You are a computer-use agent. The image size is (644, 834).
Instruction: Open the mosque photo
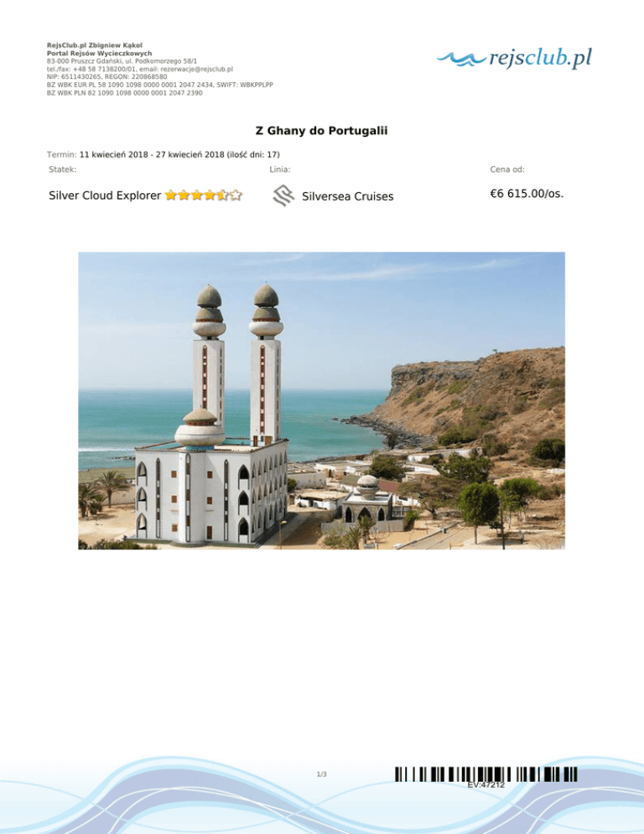point(321,400)
